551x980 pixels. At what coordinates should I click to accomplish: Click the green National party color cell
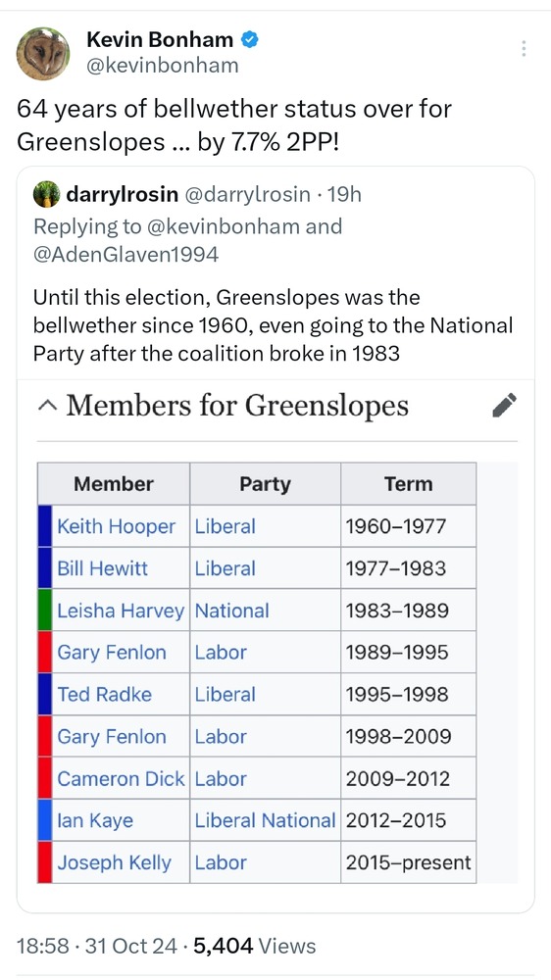coord(45,610)
